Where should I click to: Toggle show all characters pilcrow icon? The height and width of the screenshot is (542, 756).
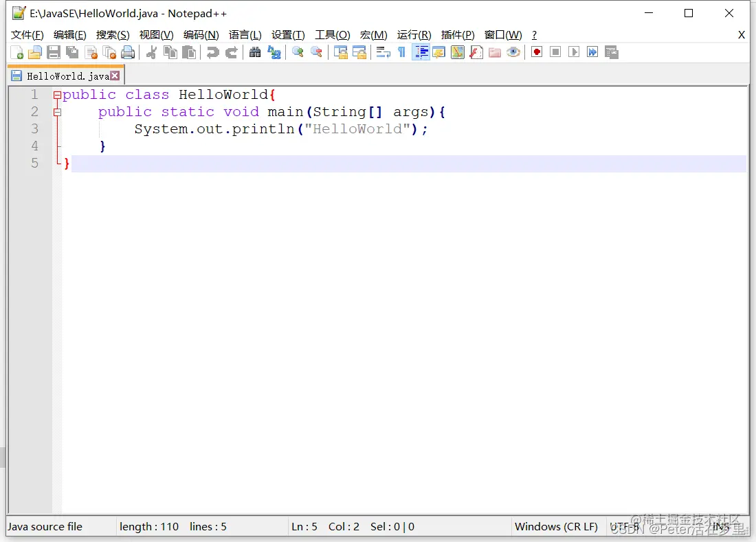(401, 52)
